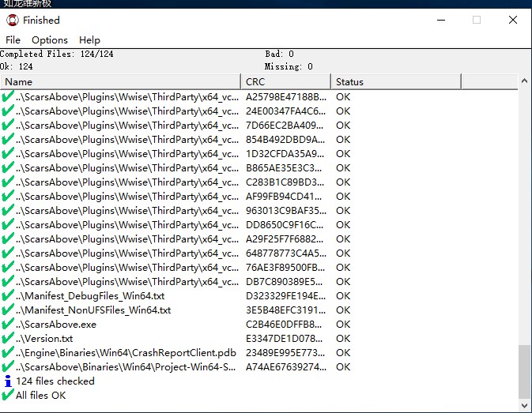The image size is (532, 413).
Task: Select the ..\ScarsAbove.exe file name
Action: (56, 325)
